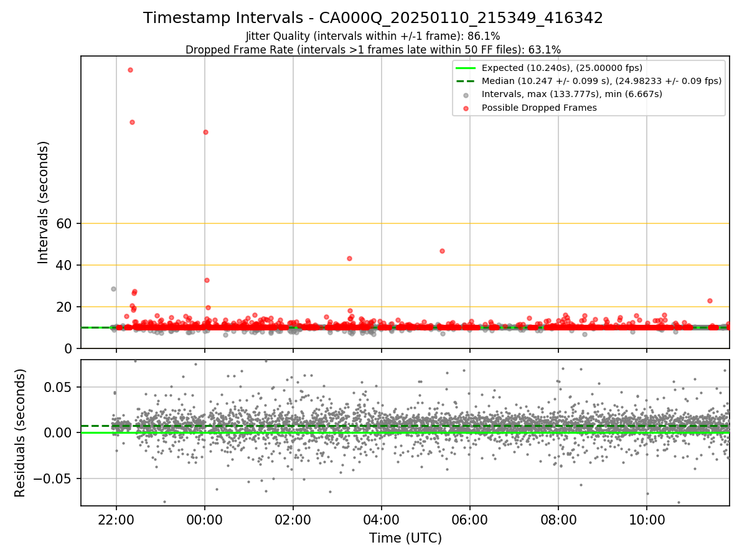Click the 'Intervals (seconds)' y-axis label

[x=43, y=202]
